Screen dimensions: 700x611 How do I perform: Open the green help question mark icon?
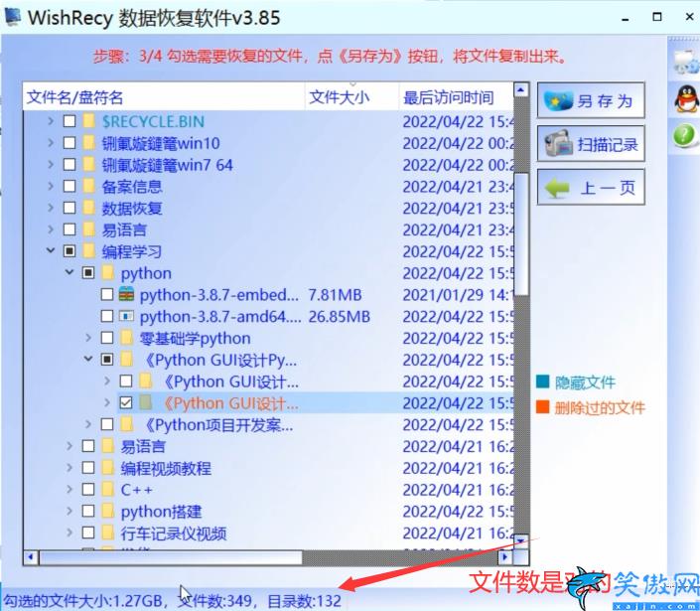(684, 135)
